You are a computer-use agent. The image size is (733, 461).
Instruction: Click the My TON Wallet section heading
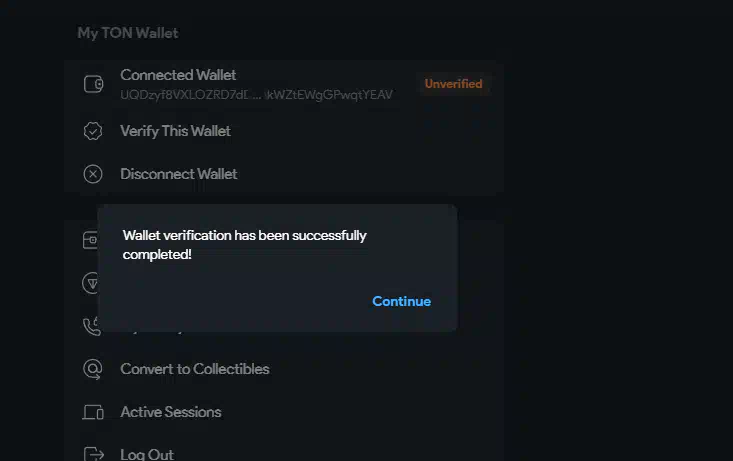pyautogui.click(x=128, y=33)
